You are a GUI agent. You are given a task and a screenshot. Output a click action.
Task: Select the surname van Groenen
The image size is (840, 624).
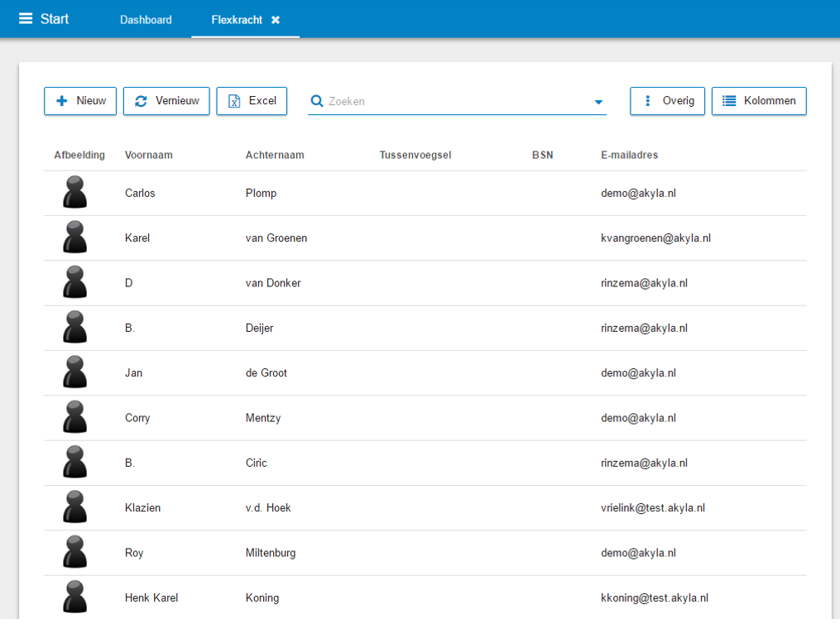[276, 238]
